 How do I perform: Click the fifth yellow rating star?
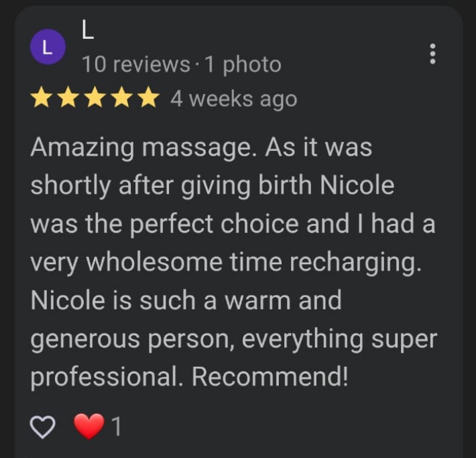(x=148, y=97)
